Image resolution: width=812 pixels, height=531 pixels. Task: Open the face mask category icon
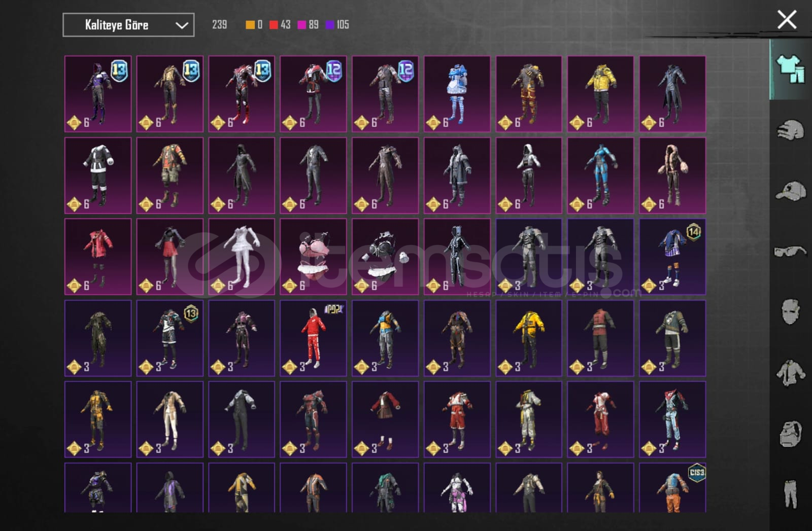click(x=790, y=311)
